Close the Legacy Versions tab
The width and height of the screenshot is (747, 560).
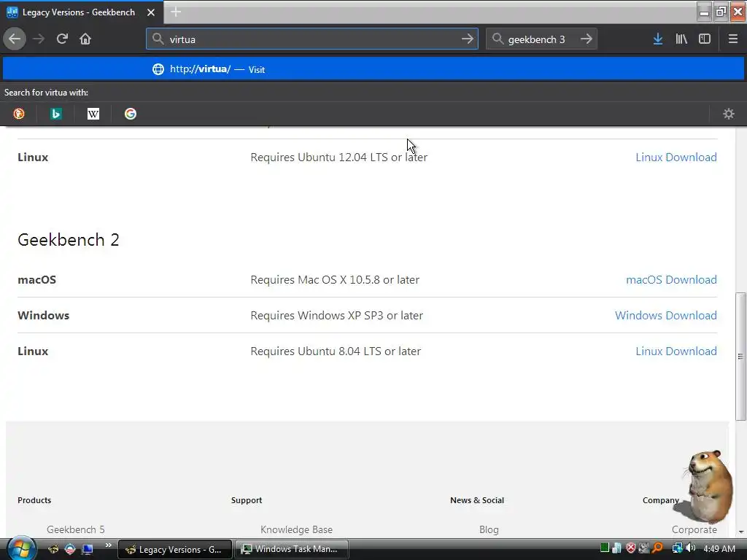(x=151, y=12)
